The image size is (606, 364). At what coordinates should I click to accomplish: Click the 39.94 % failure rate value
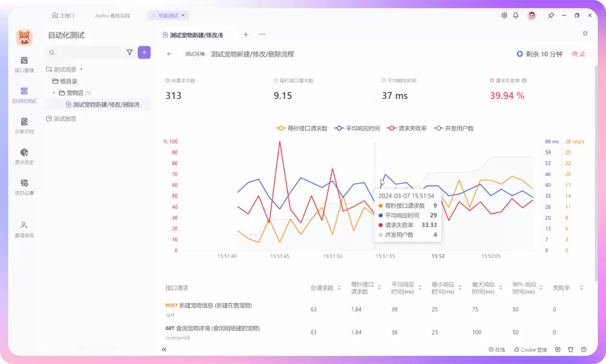pos(507,96)
